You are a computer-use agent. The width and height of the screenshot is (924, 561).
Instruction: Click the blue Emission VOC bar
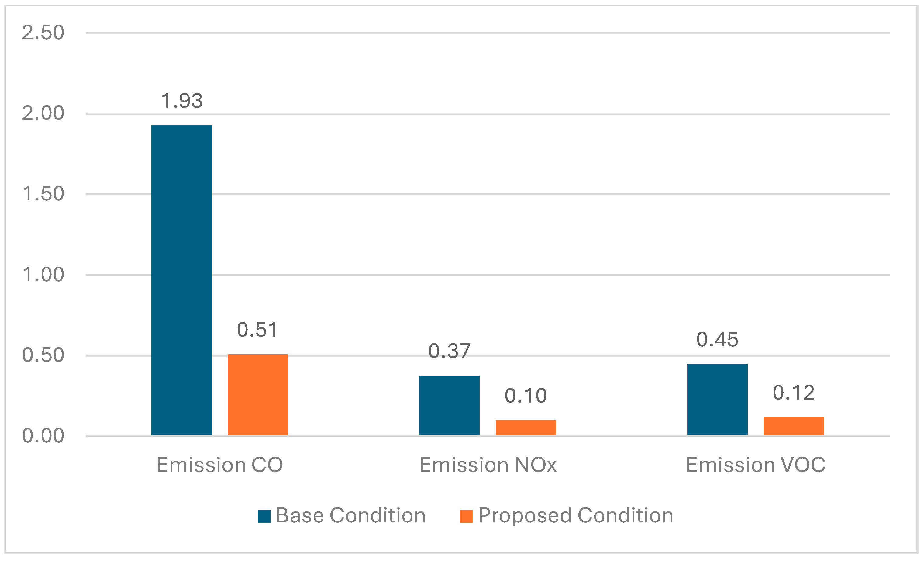717,399
